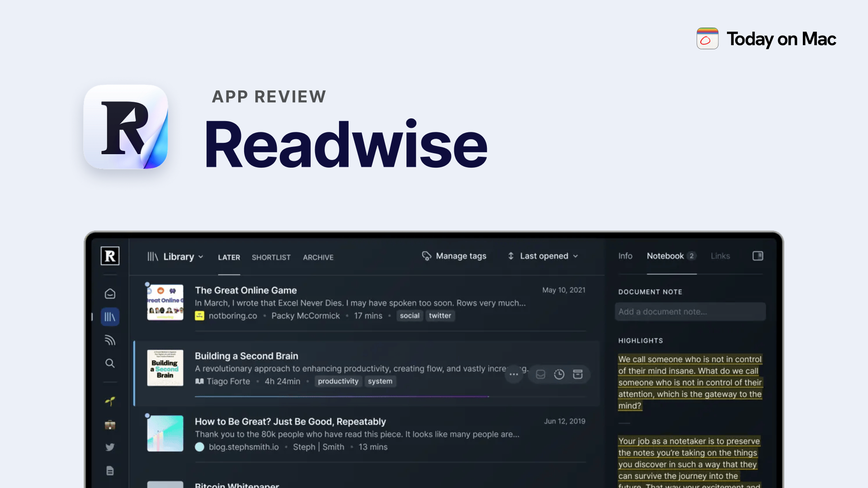Image resolution: width=868 pixels, height=488 pixels.
Task: Open the Twitter icon in the sidebar
Action: (110, 446)
